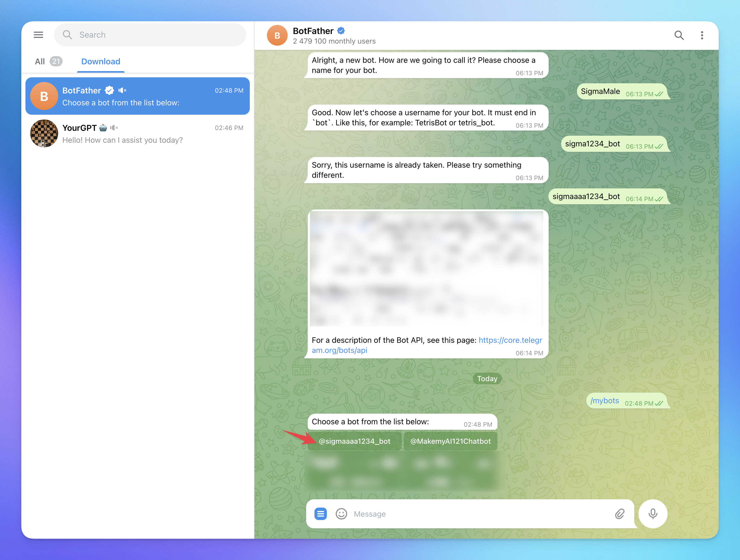Select the @sigmaaaa1234_bot button

tap(354, 441)
